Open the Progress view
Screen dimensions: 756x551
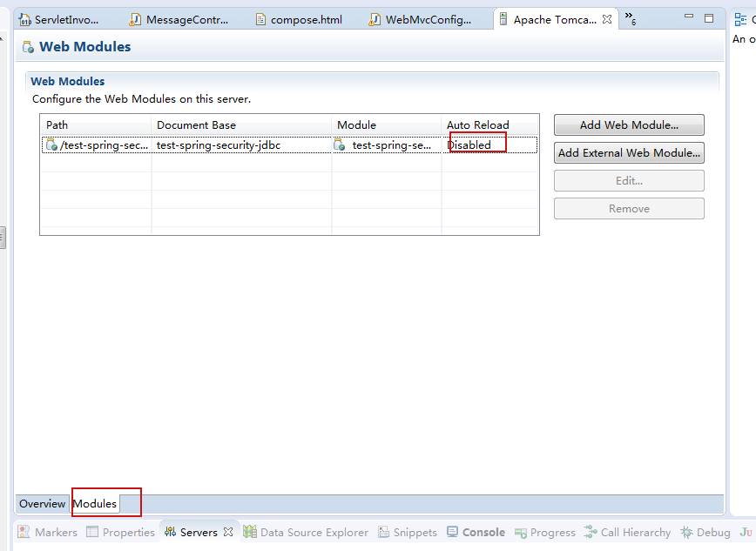tap(545, 532)
